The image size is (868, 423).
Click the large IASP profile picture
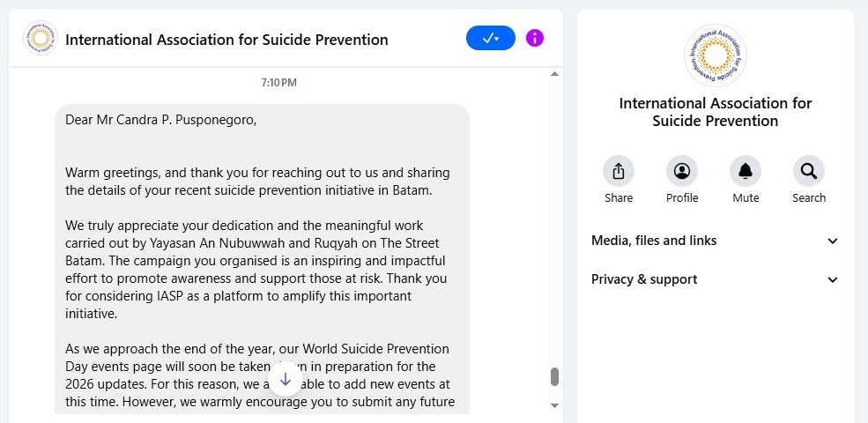715,56
